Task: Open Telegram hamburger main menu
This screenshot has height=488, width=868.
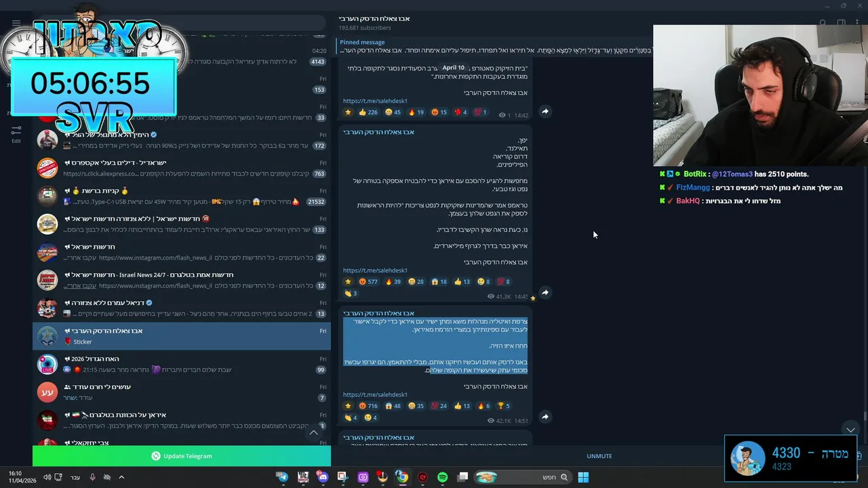Action: coord(16,23)
